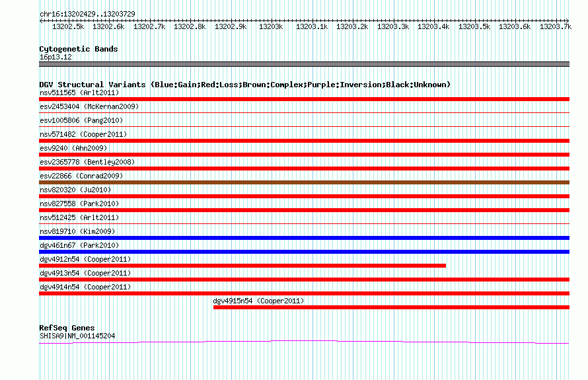Click the red bar under nsv827558
The height and width of the screenshot is (380, 588).
304,210
